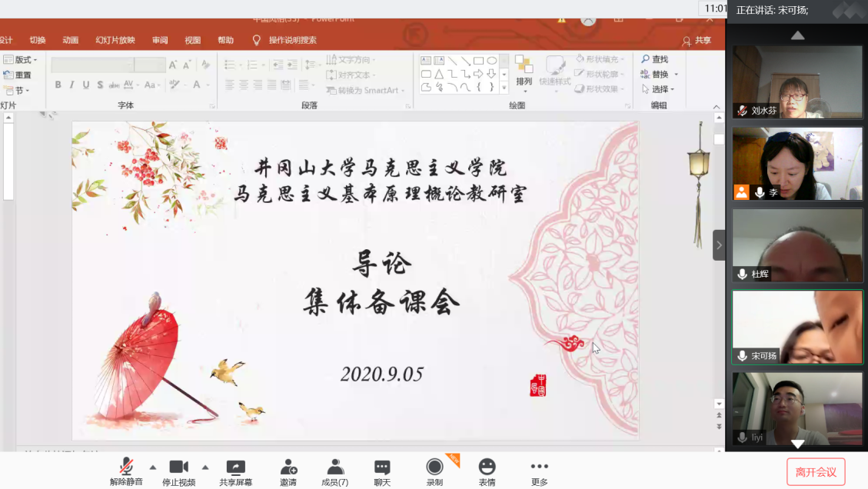The height and width of the screenshot is (489, 868).
Task: Select 杜辉's video thumbnail
Action: 797,245
